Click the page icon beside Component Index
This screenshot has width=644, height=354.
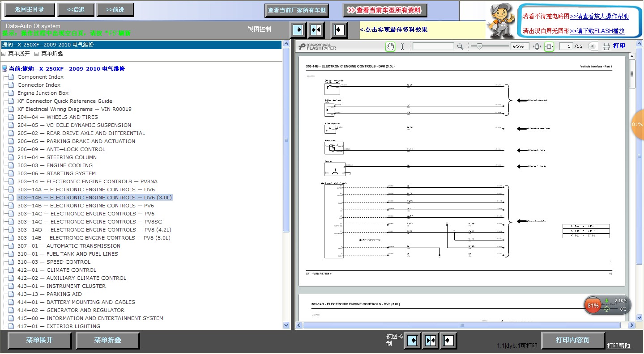click(x=11, y=77)
